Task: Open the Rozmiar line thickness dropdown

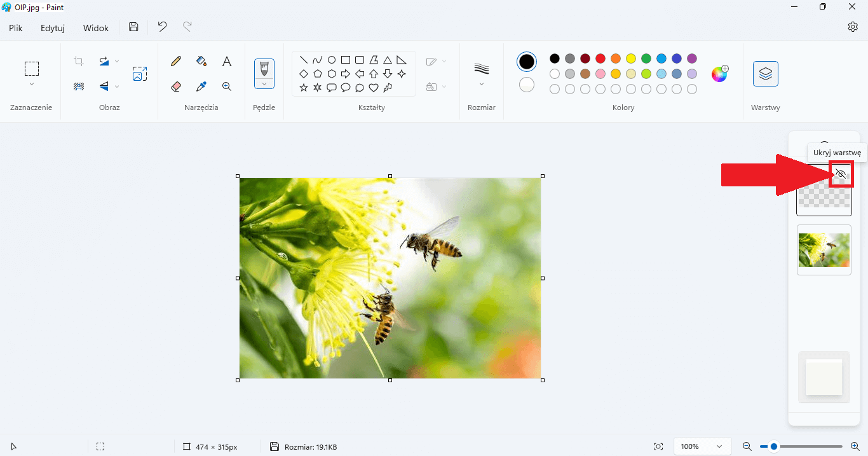Action: (x=481, y=74)
